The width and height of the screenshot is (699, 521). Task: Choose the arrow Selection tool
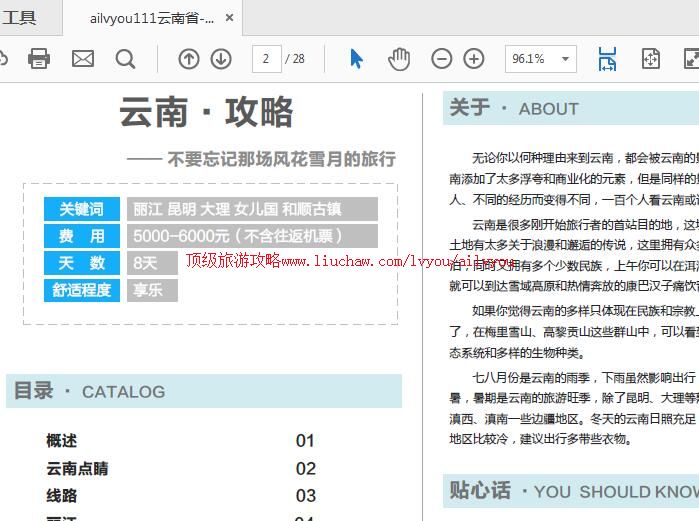357,59
